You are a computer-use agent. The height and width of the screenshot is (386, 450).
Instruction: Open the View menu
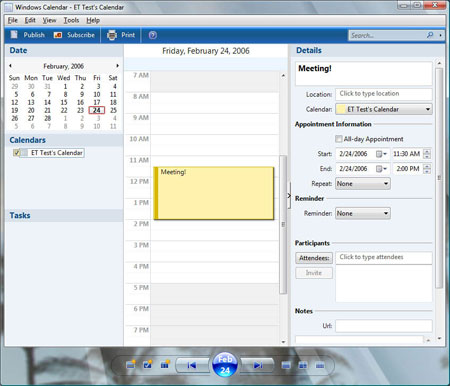pyautogui.click(x=49, y=20)
